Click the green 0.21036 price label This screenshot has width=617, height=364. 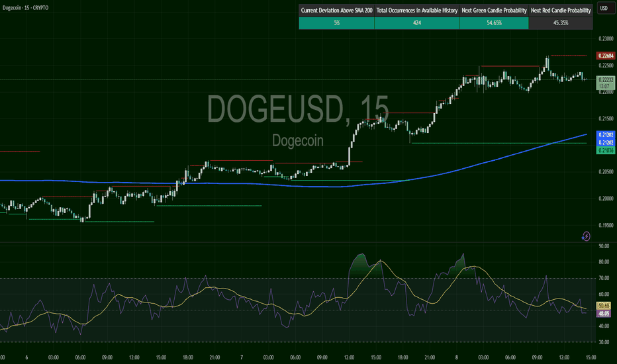coord(606,150)
